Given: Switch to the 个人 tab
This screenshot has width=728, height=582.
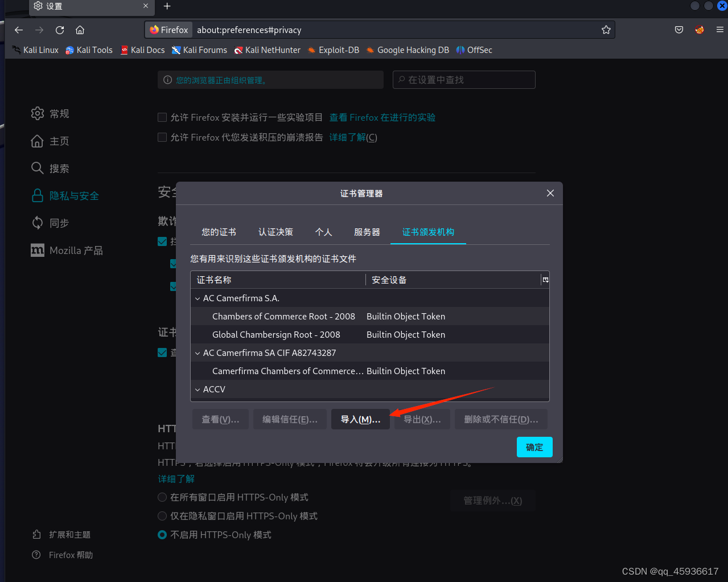Looking at the screenshot, I should click(x=323, y=232).
